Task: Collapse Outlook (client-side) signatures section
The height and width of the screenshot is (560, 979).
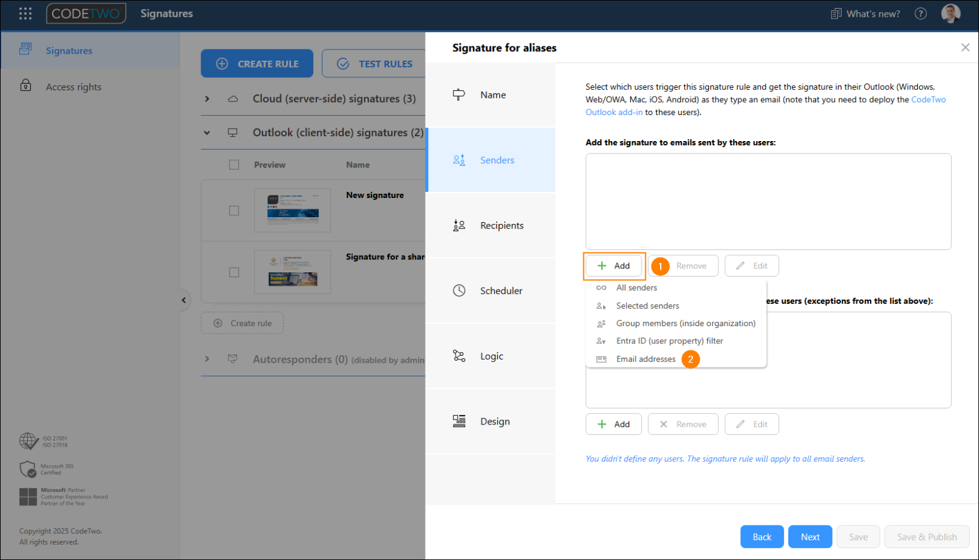Action: pos(207,132)
